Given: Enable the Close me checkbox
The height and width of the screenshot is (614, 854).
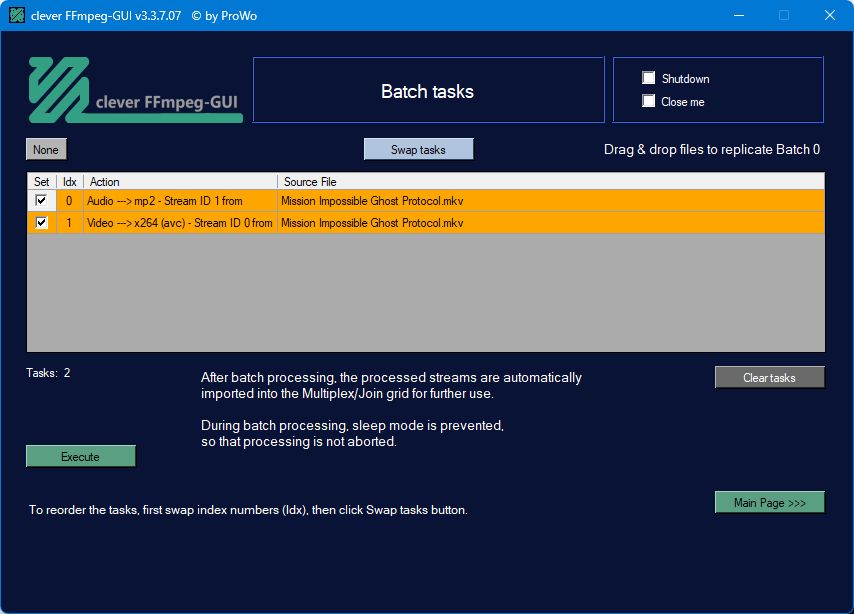Looking at the screenshot, I should 648,101.
